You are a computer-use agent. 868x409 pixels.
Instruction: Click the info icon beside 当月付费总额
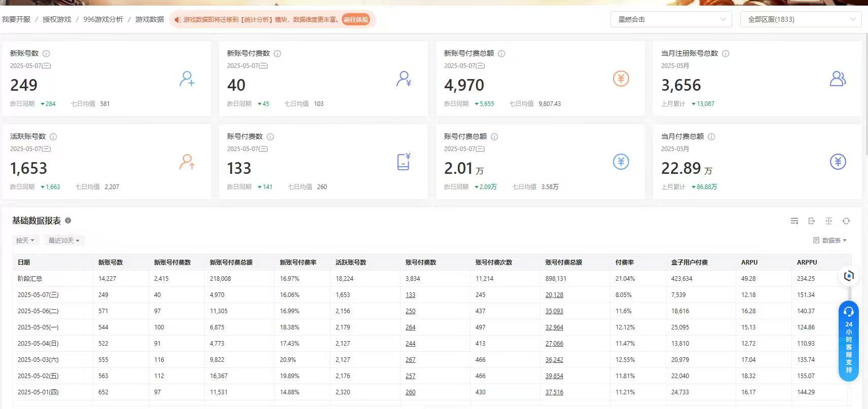coord(711,137)
